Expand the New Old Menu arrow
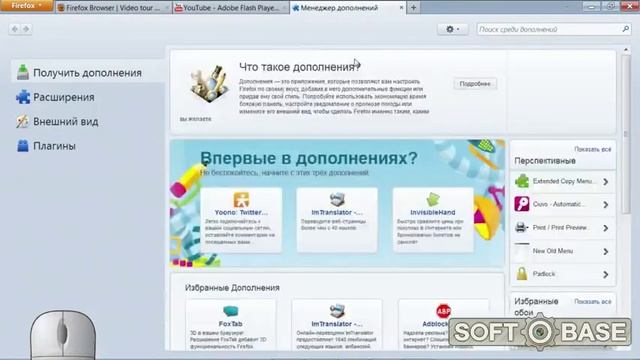This screenshot has width=640, height=360. click(x=606, y=251)
